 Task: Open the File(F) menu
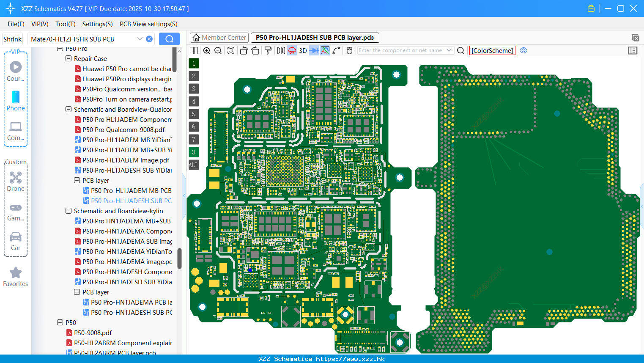tap(16, 24)
